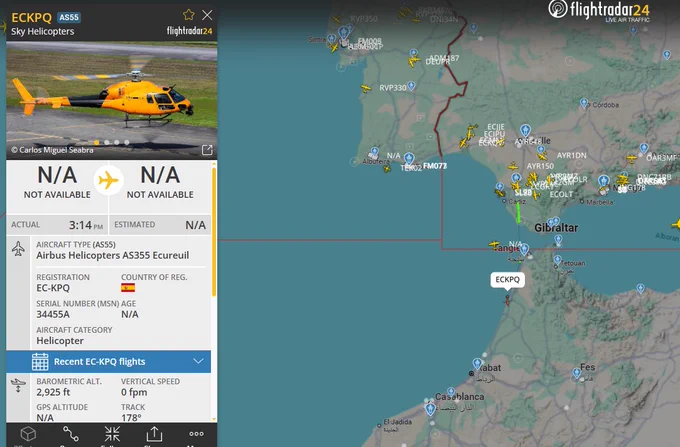Open the share upload icon
This screenshot has width=680, height=447.
click(x=154, y=434)
